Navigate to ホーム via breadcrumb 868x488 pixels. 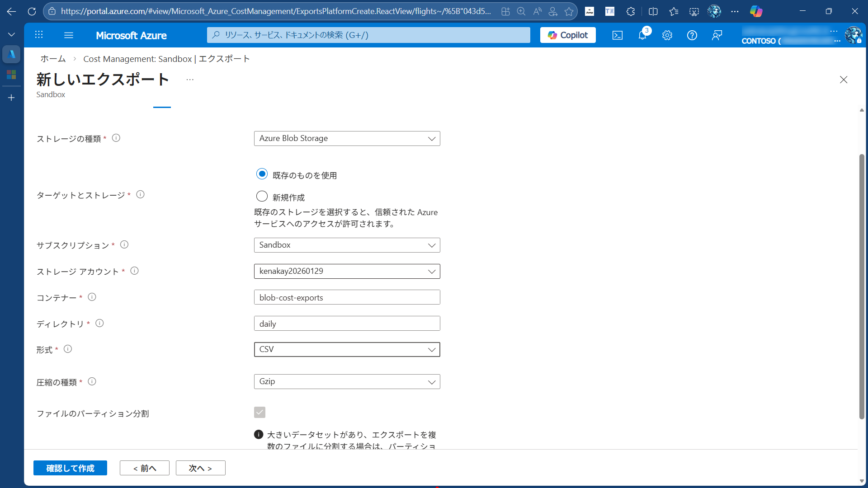point(52,59)
